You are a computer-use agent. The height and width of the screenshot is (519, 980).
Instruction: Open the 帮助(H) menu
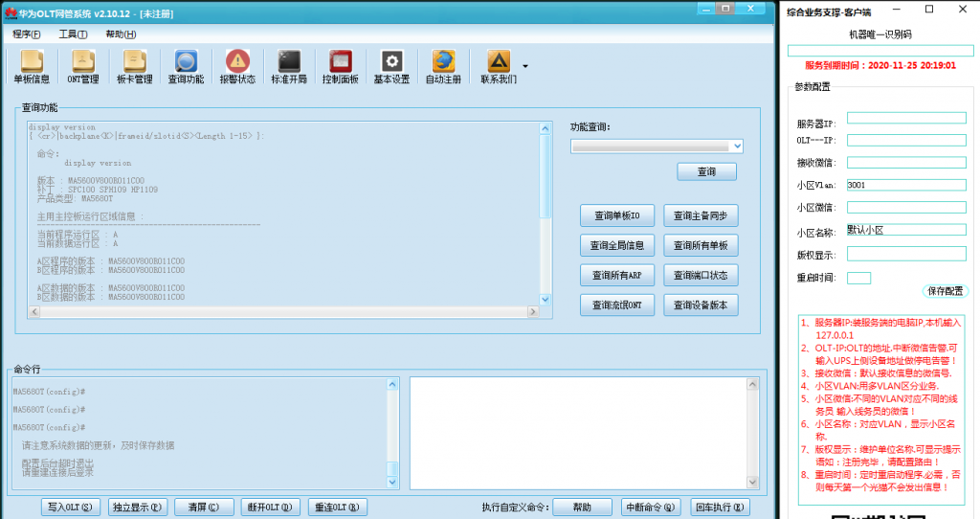coord(121,34)
